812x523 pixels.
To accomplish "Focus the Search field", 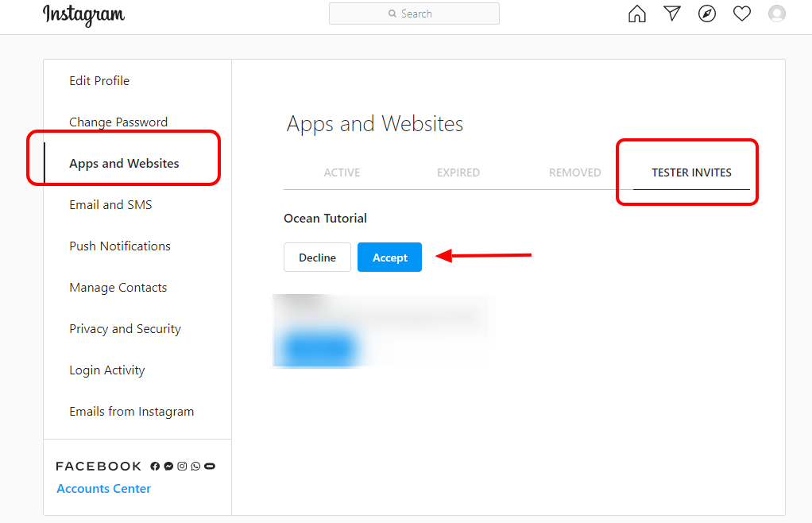I will coord(414,14).
